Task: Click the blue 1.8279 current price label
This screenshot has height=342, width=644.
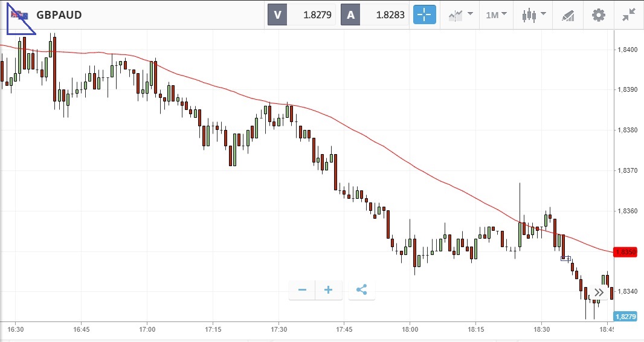Action: [x=623, y=317]
